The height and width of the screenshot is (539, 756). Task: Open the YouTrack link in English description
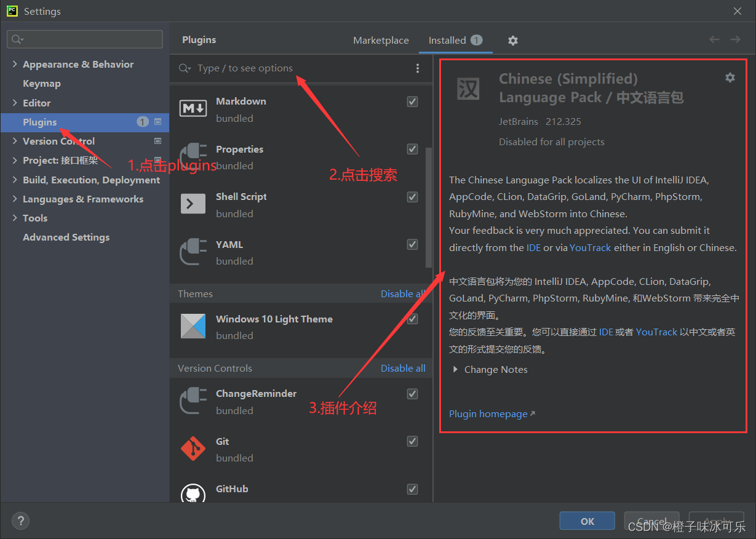(x=591, y=248)
